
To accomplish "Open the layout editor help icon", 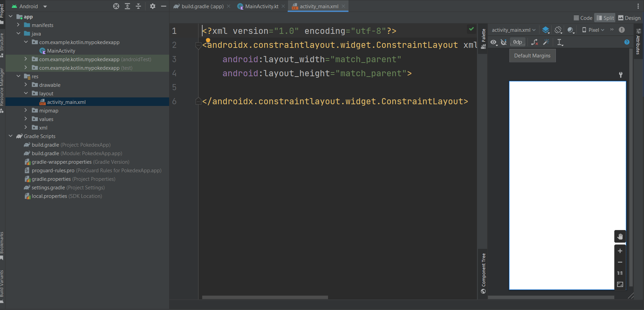I will (627, 42).
